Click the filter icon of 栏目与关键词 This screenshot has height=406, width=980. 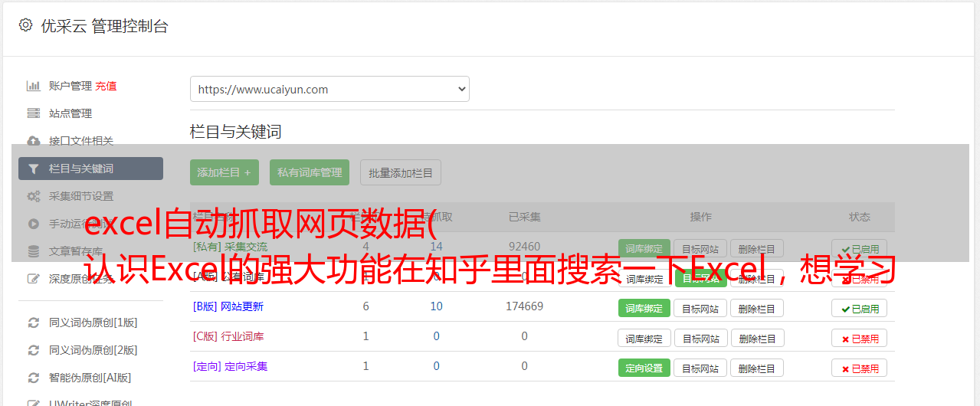pyautogui.click(x=34, y=169)
